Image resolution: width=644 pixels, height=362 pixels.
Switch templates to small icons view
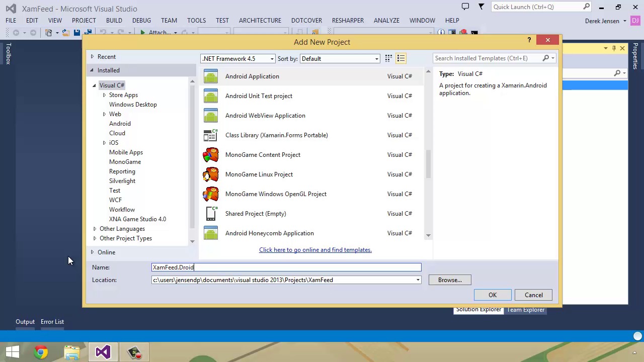388,58
